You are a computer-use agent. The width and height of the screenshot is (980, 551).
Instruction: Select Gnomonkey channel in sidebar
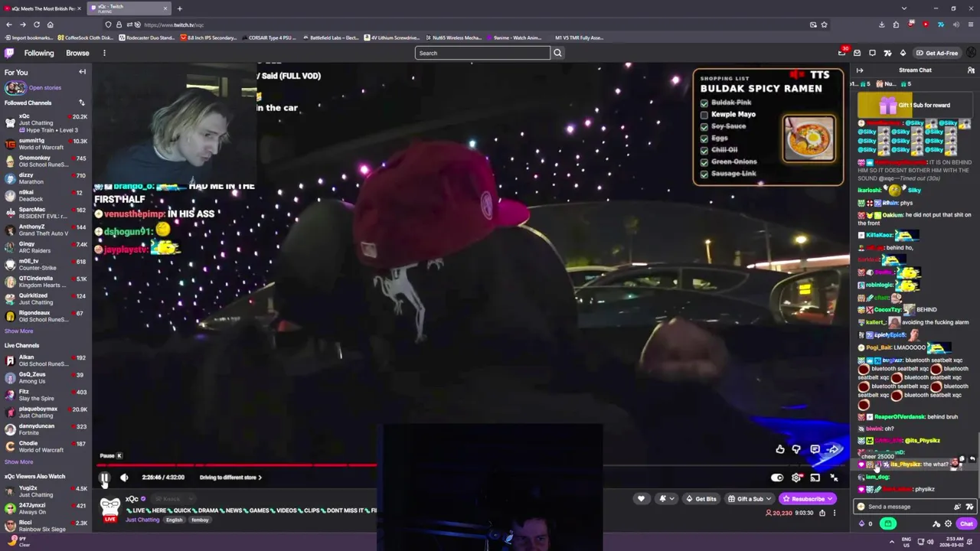pos(46,161)
